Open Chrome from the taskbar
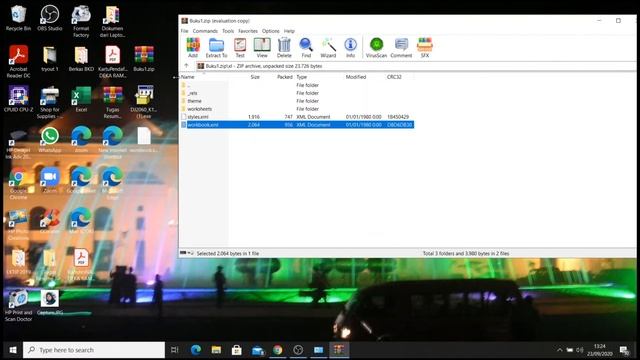Image resolution: width=640 pixels, height=360 pixels. coord(278,350)
